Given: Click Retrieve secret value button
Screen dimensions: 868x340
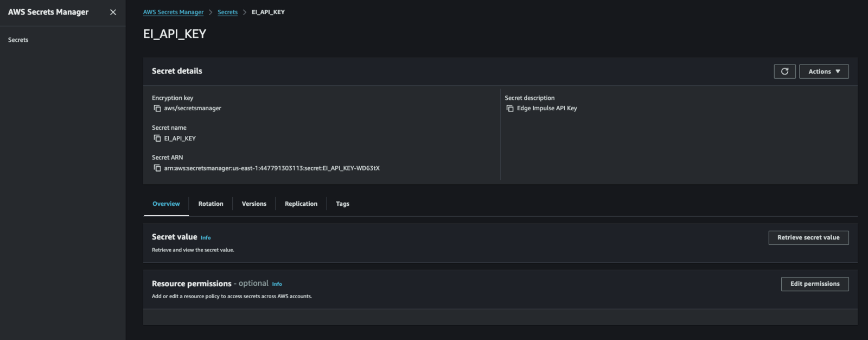Looking at the screenshot, I should pyautogui.click(x=808, y=238).
